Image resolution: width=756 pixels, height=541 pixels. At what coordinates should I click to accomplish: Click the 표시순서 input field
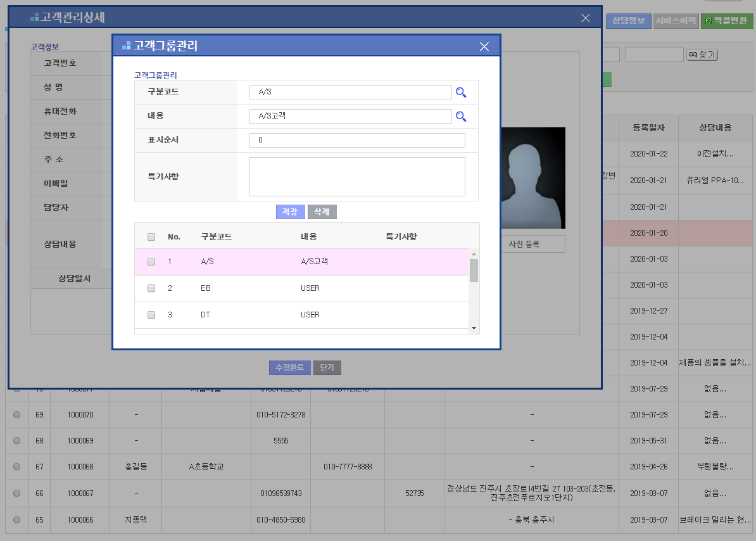(357, 140)
